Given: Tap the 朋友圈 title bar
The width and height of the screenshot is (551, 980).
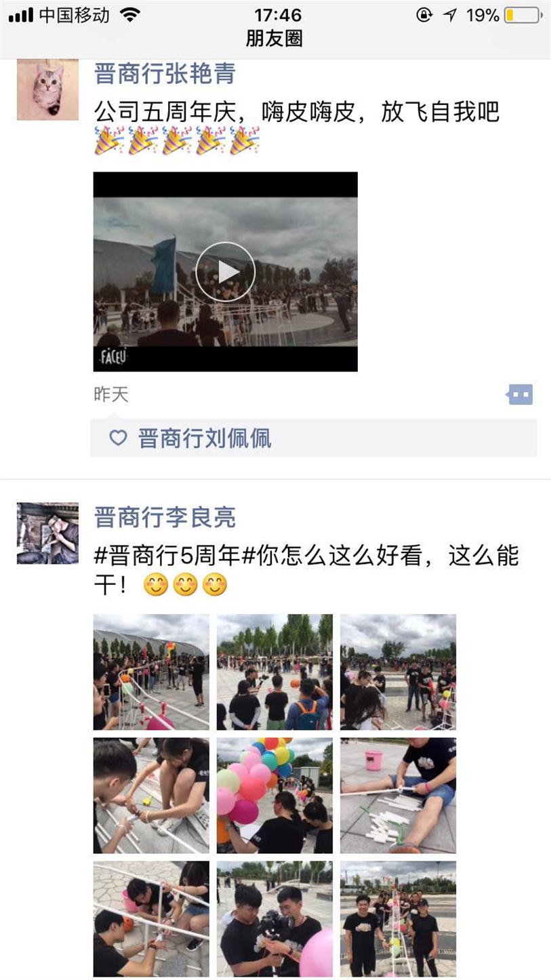Looking at the screenshot, I should pyautogui.click(x=274, y=39).
